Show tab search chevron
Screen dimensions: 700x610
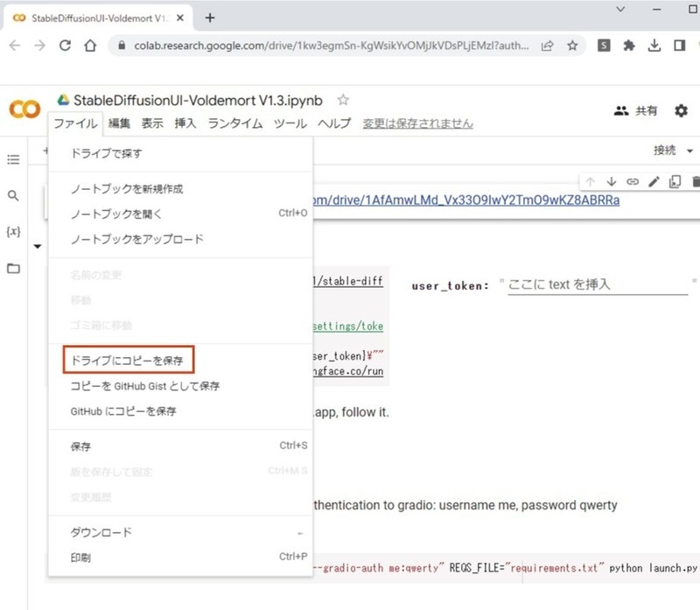(x=620, y=10)
